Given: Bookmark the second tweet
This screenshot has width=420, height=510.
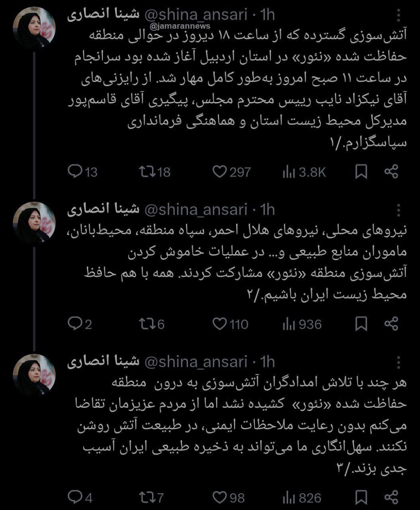Looking at the screenshot, I should click(x=360, y=324).
